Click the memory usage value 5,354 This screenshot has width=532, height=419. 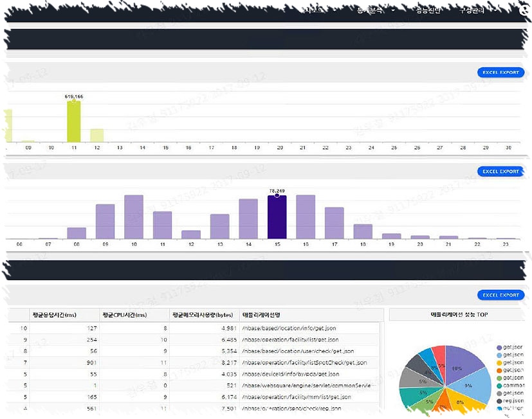coord(229,351)
